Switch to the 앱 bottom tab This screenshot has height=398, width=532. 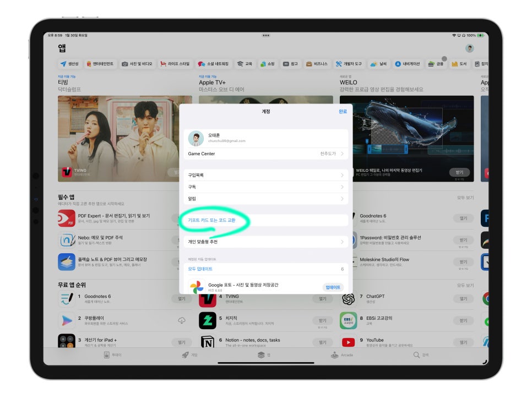[264, 355]
